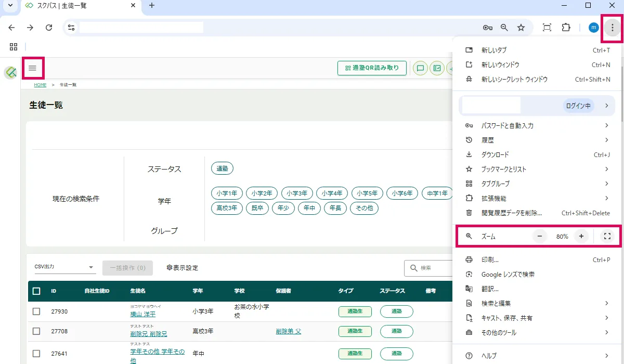Open guardian link 削除弟 父
Image resolution: width=624 pixels, height=364 pixels.
point(289,331)
